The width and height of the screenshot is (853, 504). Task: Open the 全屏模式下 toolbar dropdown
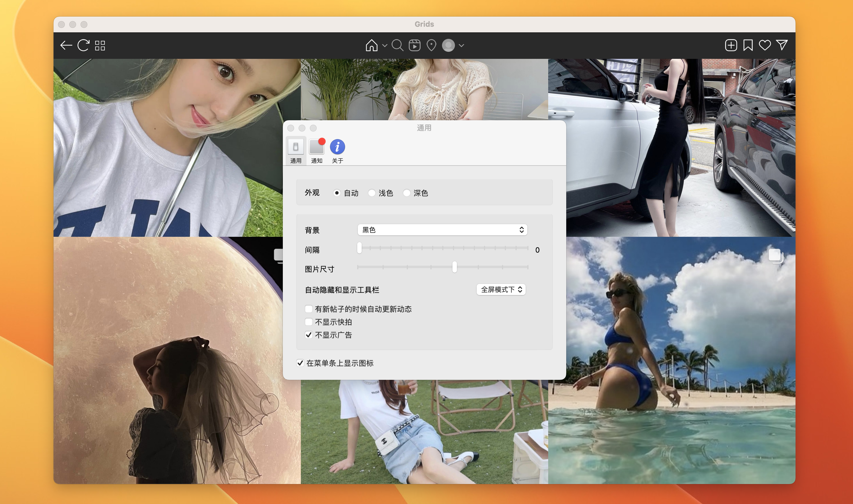[x=501, y=289]
